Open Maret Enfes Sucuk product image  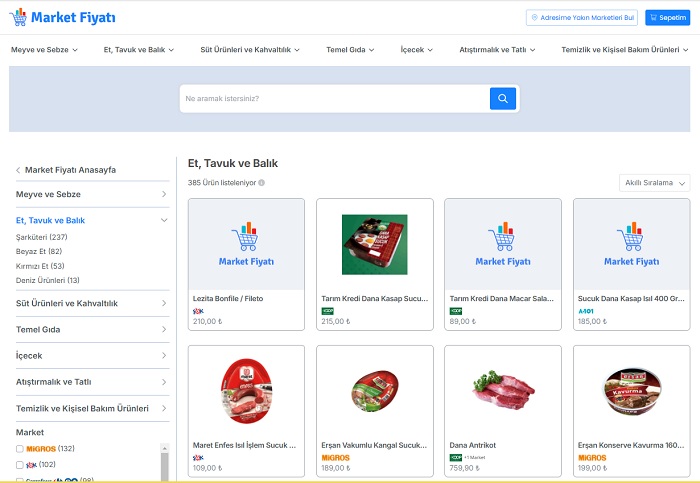[x=246, y=391]
